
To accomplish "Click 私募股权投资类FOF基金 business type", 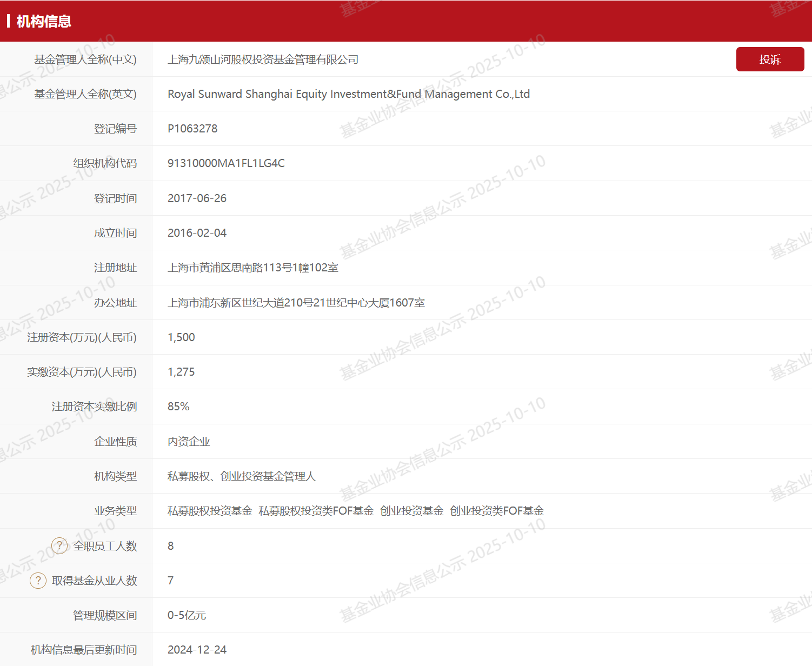I will click(x=316, y=511).
